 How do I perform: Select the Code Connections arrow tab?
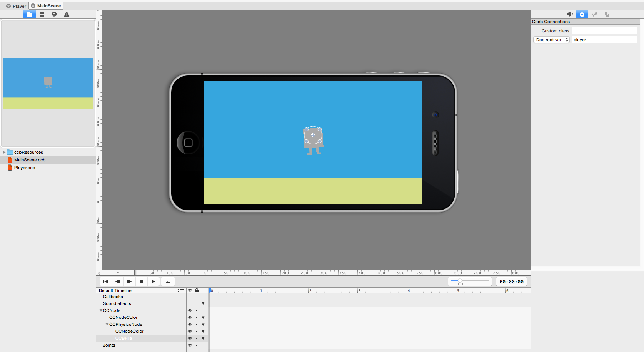[582, 14]
